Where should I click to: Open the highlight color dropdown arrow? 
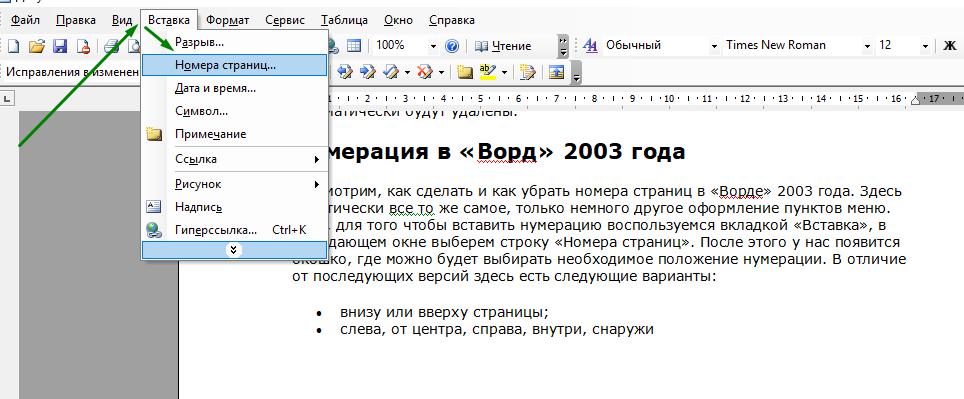[504, 73]
